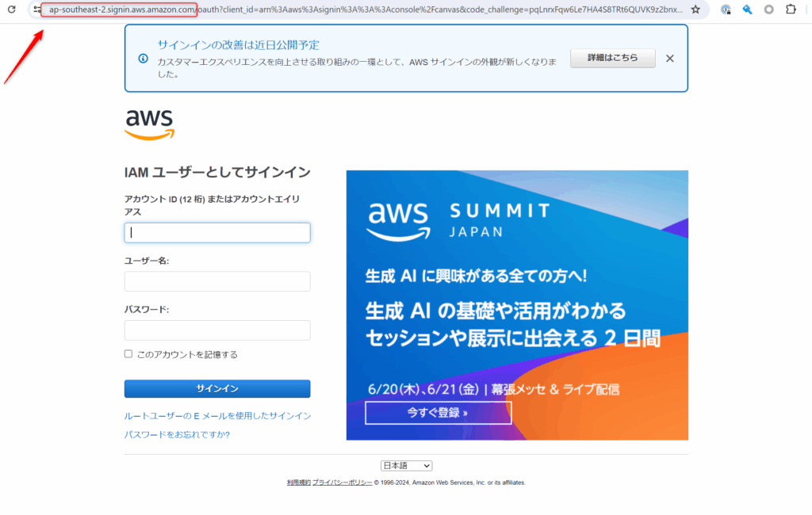Click the ユーザー名 input field
Viewport: 812px width, 515px height.
(x=217, y=281)
